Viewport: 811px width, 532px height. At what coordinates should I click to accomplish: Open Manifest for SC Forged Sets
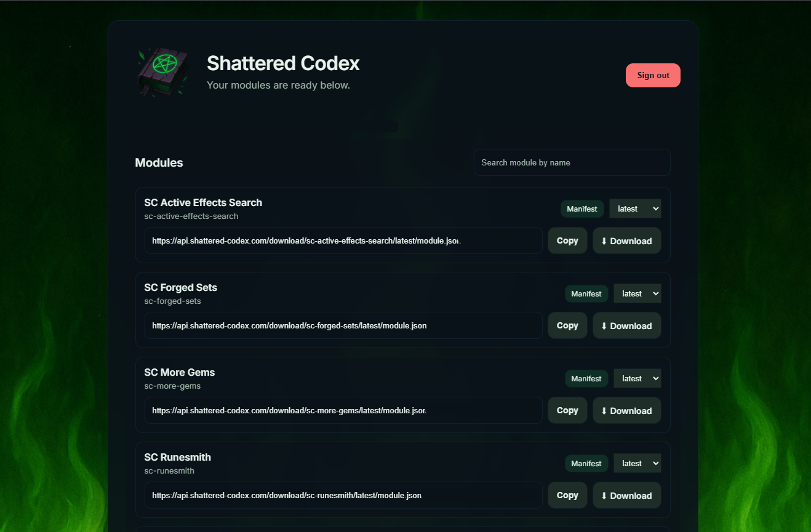pyautogui.click(x=586, y=293)
